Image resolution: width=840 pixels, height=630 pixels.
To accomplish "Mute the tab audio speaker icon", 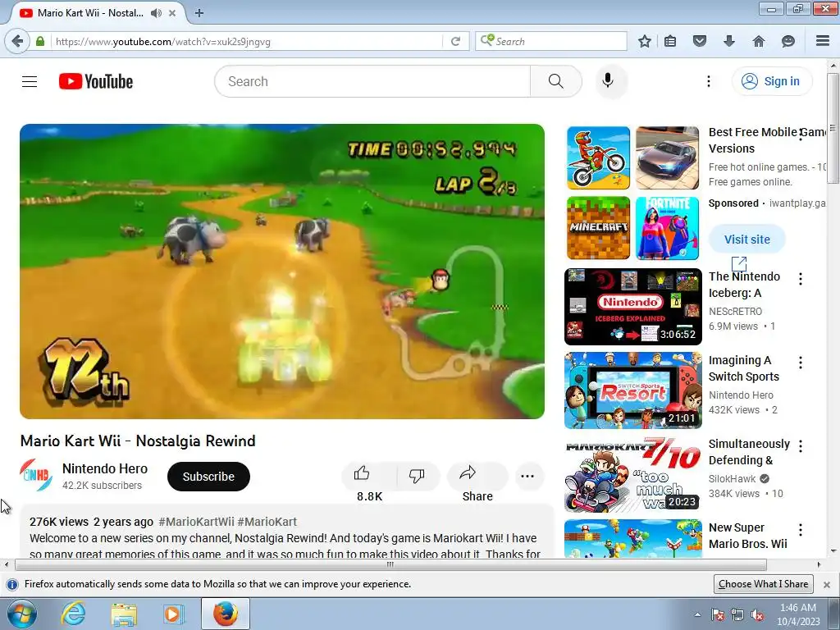I will point(156,13).
